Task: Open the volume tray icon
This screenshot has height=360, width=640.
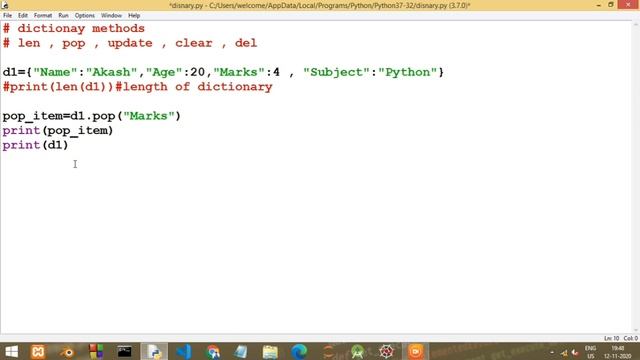Action: pyautogui.click(x=575, y=353)
